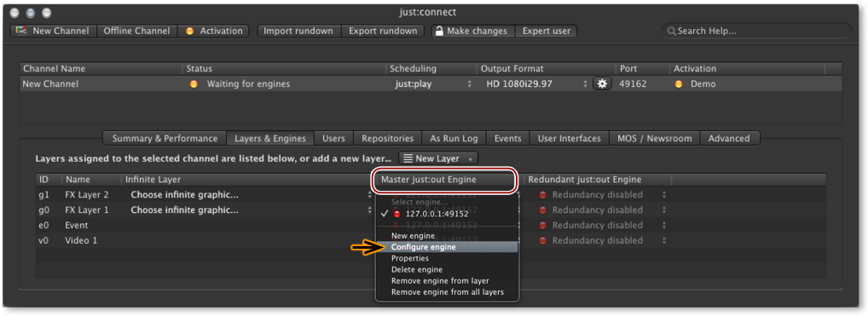
Task: Choose Configure engine from the menu
Action: coord(447,247)
